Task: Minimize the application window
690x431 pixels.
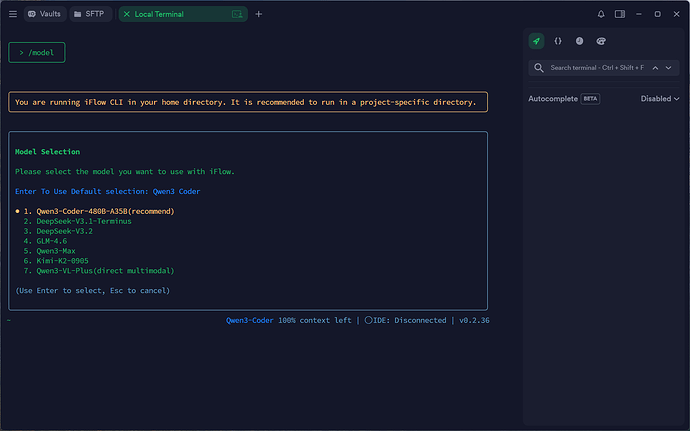Action: point(639,14)
